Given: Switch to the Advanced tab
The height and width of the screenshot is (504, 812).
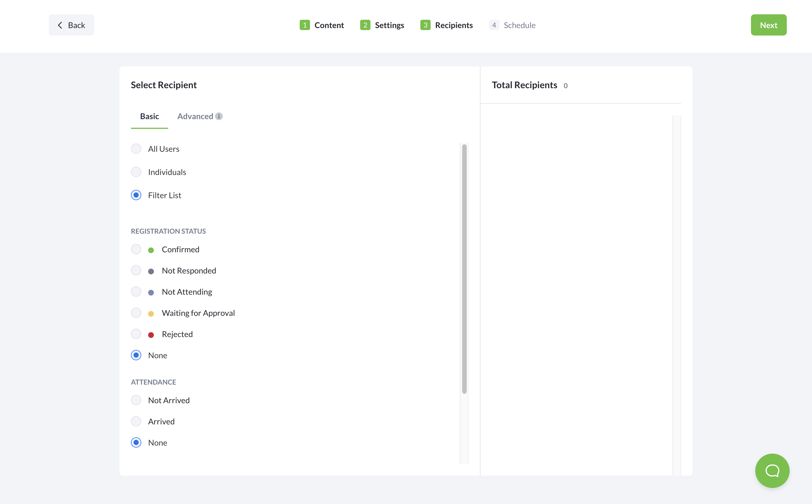Looking at the screenshot, I should click(195, 116).
